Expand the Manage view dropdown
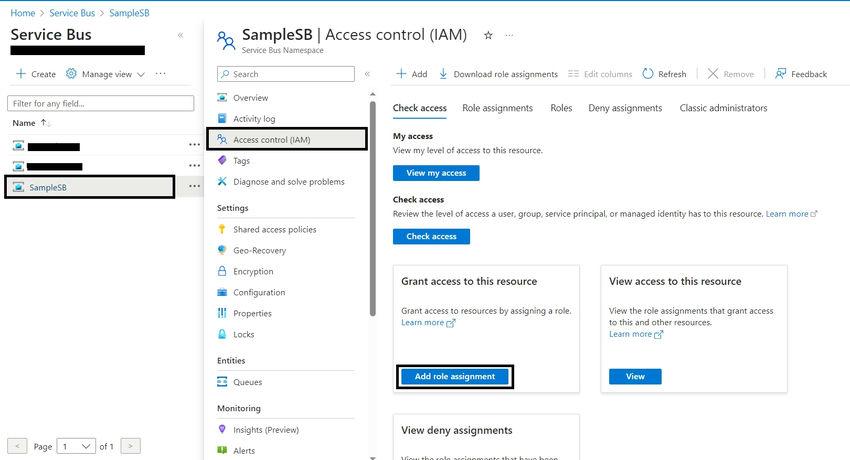The height and width of the screenshot is (460, 850). coord(106,74)
